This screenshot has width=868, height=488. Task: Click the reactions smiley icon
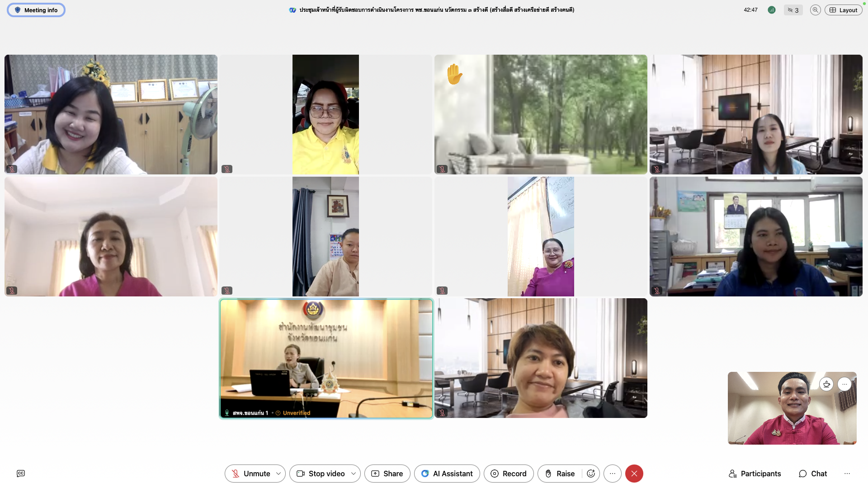tap(591, 474)
